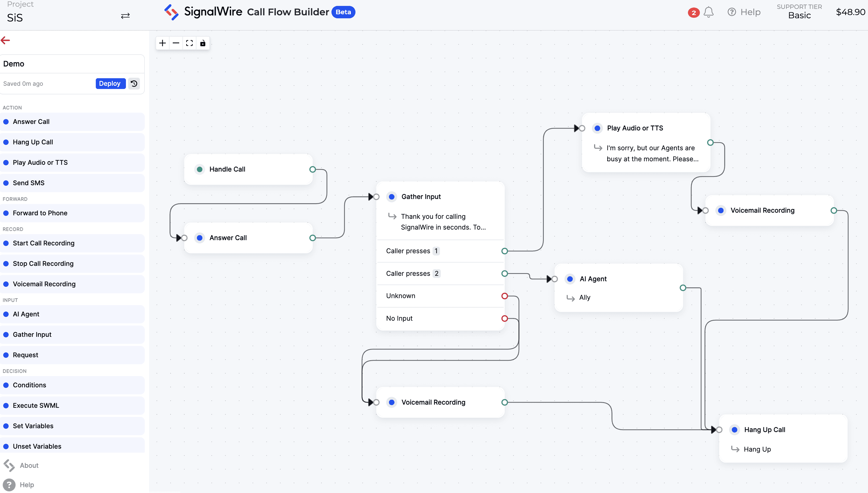Select Send SMS palette item
The width and height of the screenshot is (868, 493).
point(72,183)
